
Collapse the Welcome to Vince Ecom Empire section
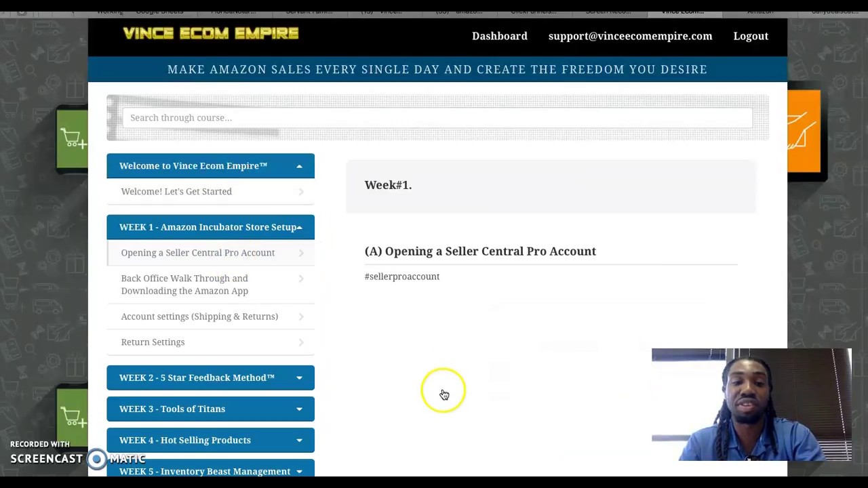point(210,166)
